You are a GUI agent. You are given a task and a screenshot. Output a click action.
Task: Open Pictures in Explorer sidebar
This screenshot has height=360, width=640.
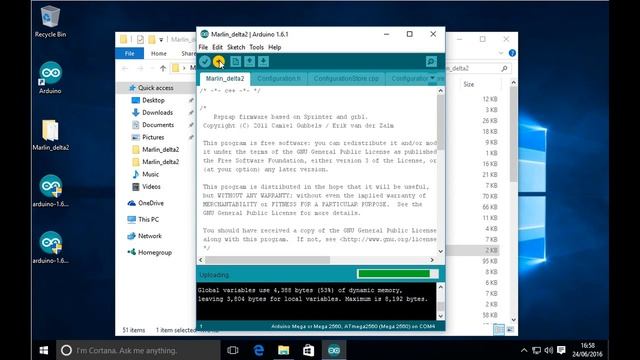point(153,137)
